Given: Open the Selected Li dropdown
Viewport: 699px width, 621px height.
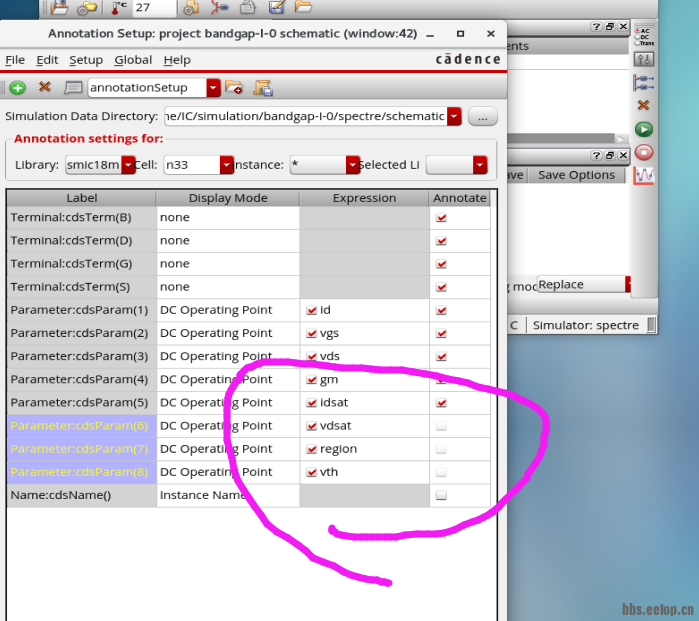Looking at the screenshot, I should point(480,165).
